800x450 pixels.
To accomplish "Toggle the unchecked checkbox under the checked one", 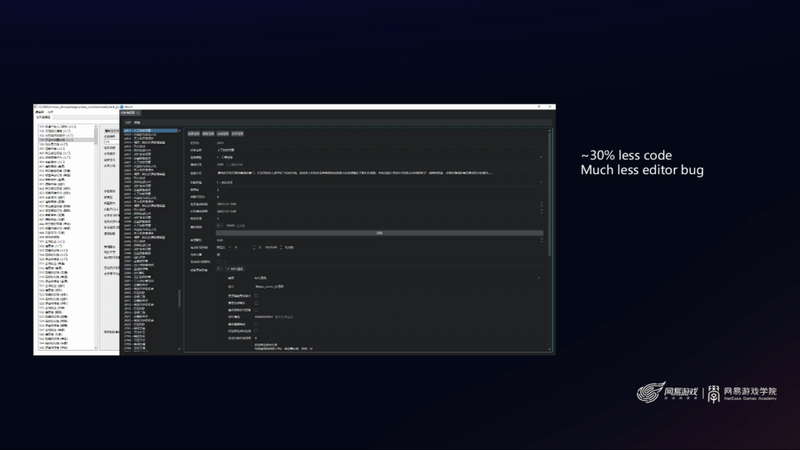I will point(218,261).
